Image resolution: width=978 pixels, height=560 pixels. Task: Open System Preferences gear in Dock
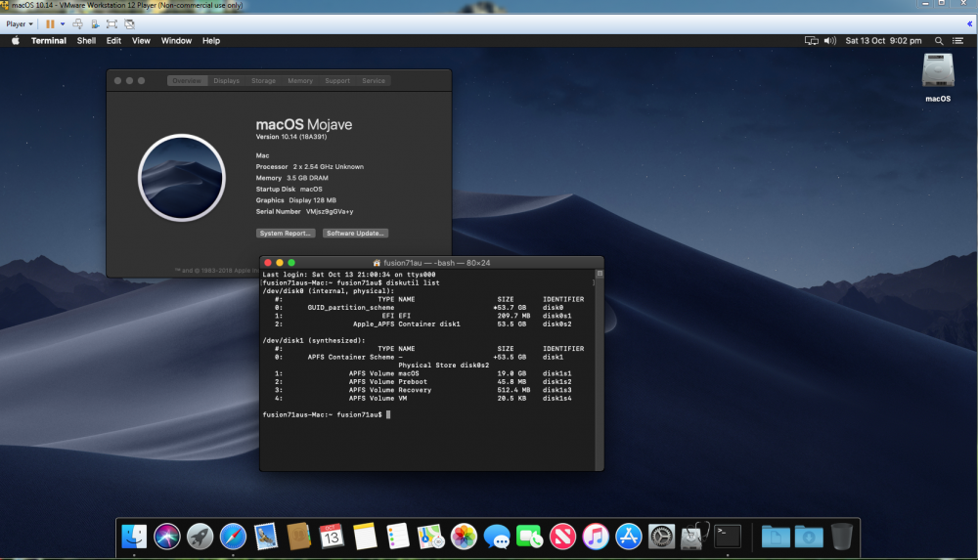pos(662,537)
